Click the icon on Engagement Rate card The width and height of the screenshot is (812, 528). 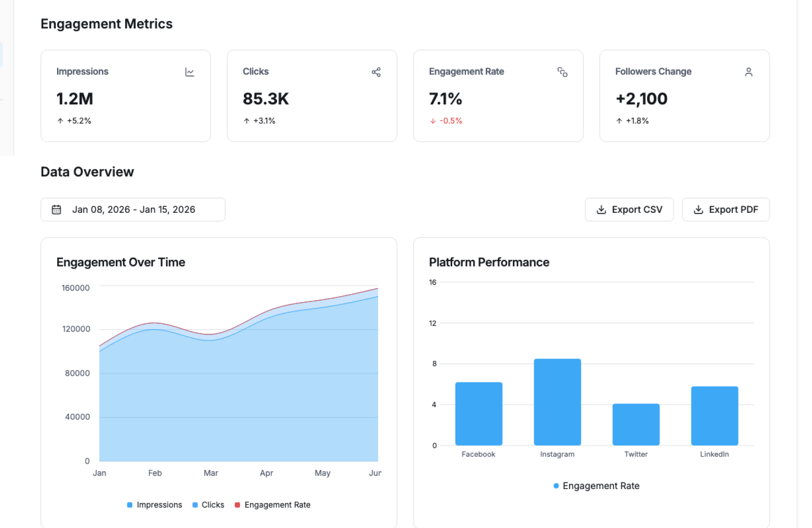(x=562, y=72)
